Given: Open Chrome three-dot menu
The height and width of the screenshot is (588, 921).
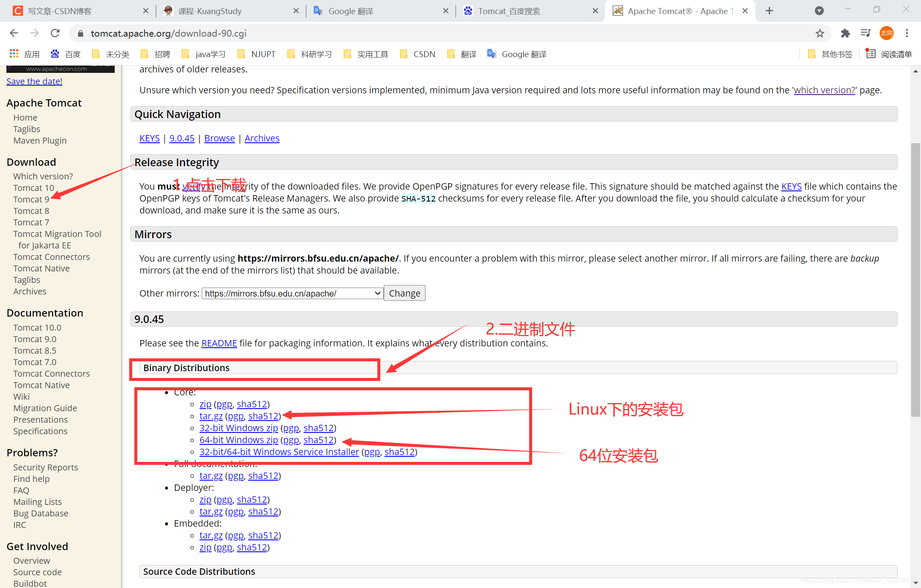Looking at the screenshot, I should (x=907, y=33).
